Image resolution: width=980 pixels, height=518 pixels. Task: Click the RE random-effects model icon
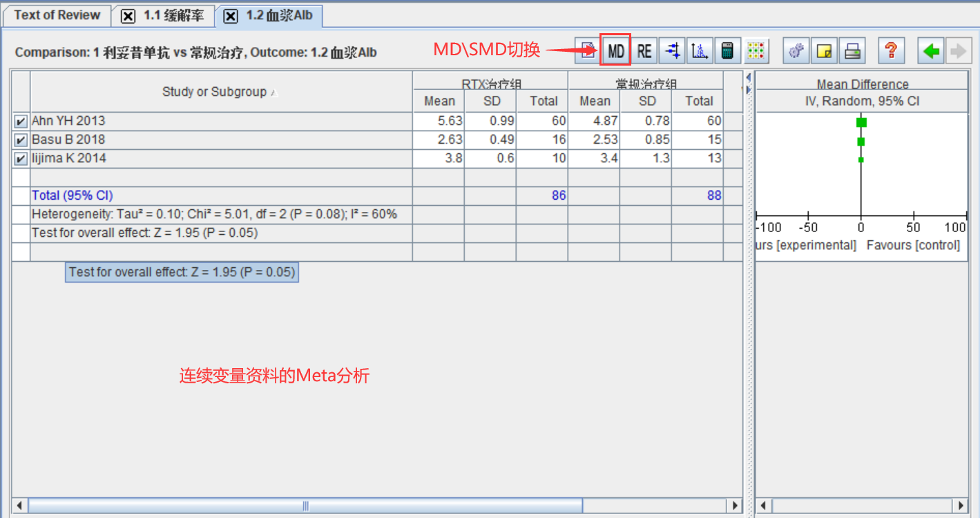tap(644, 50)
